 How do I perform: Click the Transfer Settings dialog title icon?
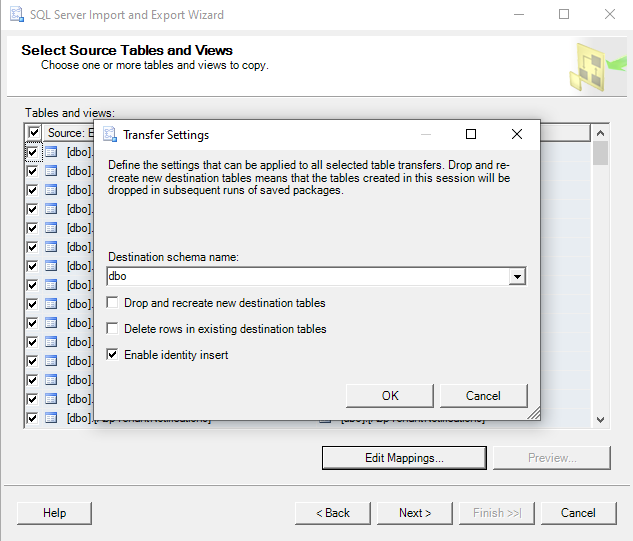tap(110, 134)
